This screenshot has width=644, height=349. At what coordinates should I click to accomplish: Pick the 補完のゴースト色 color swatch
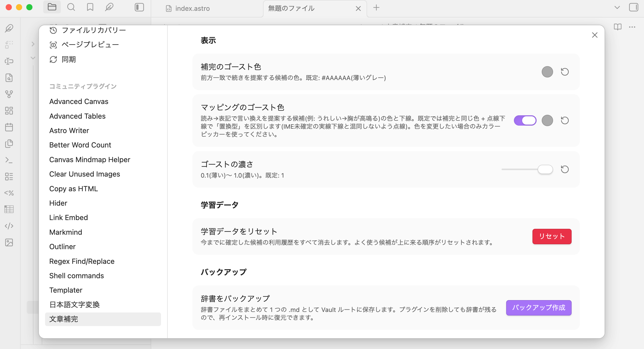click(547, 72)
